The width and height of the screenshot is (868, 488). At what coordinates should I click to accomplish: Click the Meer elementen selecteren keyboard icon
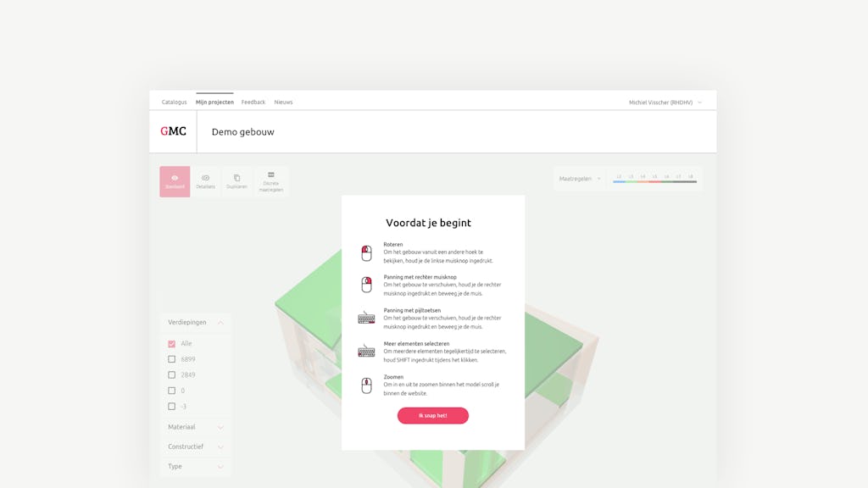[366, 352]
